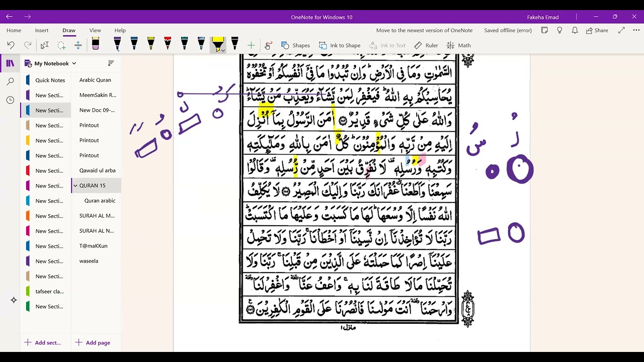Select the purple pen swatch
Screen dimensions: 644x362
tap(117, 44)
